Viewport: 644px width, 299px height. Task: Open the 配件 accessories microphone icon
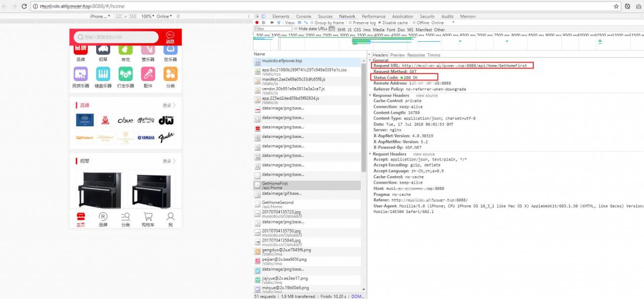(x=148, y=74)
